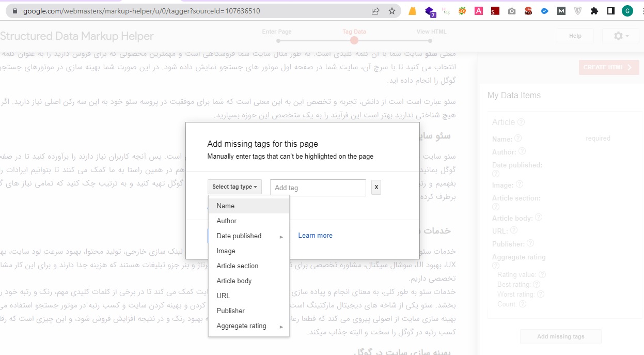644x355 pixels.
Task: Click the Aggregate rating label in sidebar
Action: 519,257
